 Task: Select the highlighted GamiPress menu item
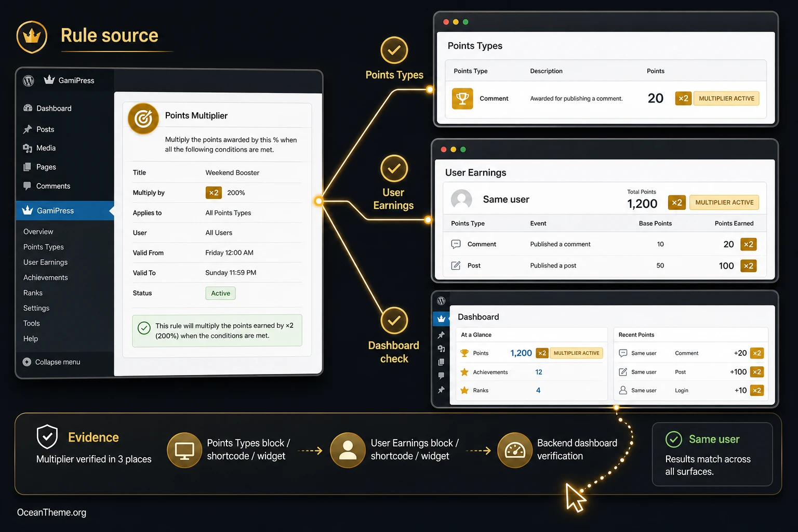[65, 210]
